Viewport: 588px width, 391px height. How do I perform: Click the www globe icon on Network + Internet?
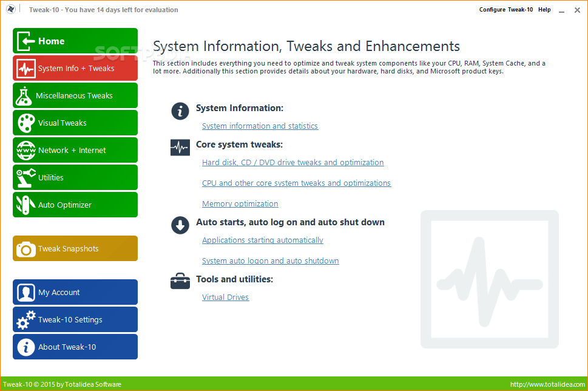click(26, 151)
